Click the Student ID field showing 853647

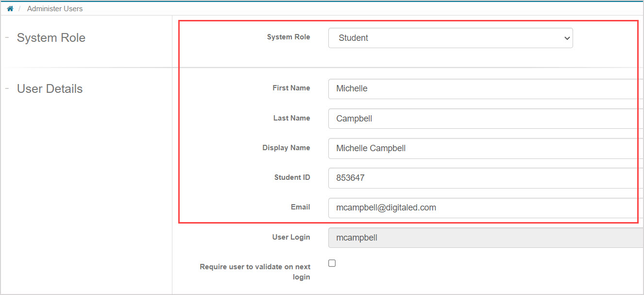(437, 178)
